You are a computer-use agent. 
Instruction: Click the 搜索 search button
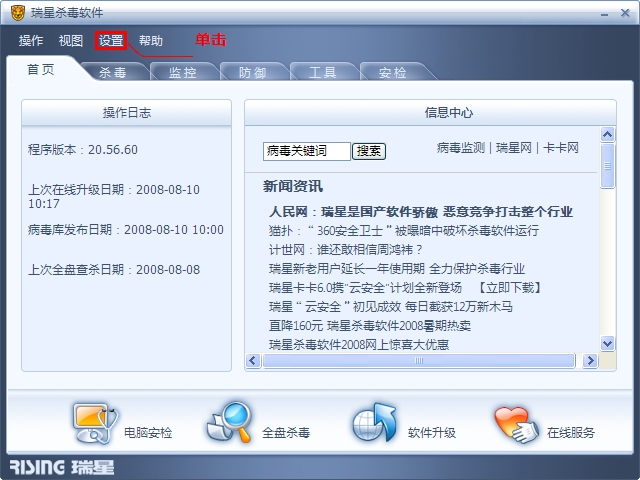(369, 151)
